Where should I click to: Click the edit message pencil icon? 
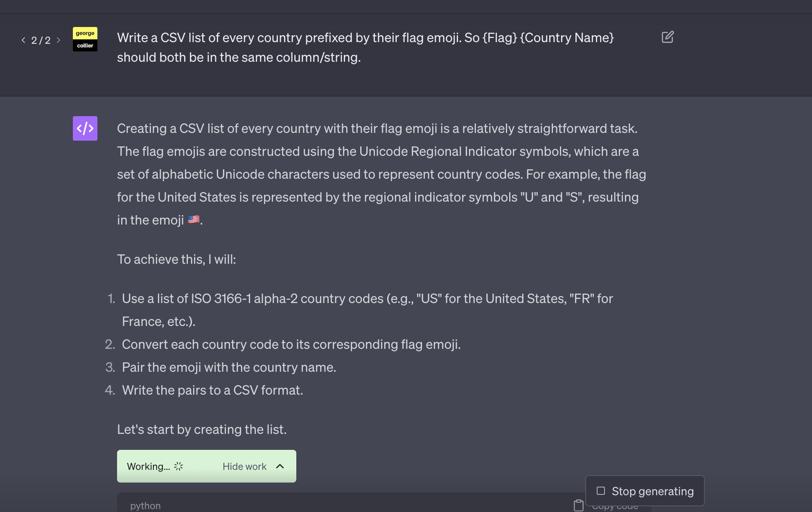tap(668, 37)
